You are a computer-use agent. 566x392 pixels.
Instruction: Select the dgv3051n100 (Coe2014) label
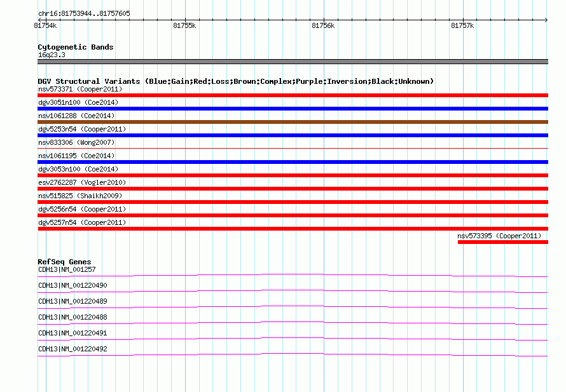point(78,102)
